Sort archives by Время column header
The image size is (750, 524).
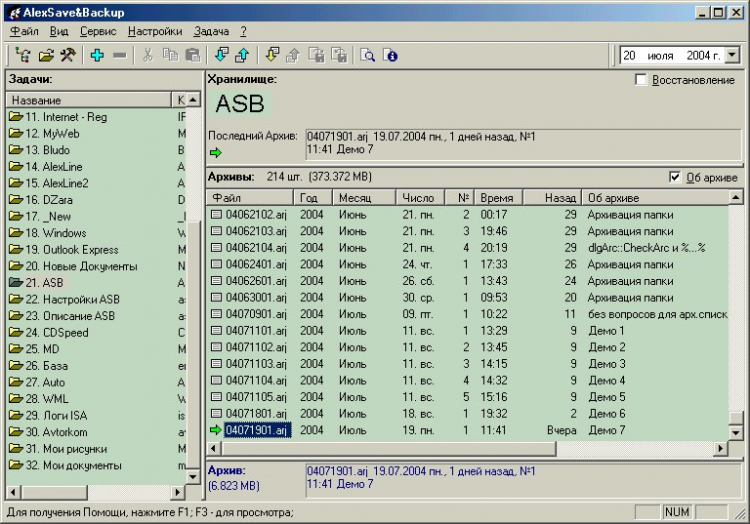[x=497, y=198]
